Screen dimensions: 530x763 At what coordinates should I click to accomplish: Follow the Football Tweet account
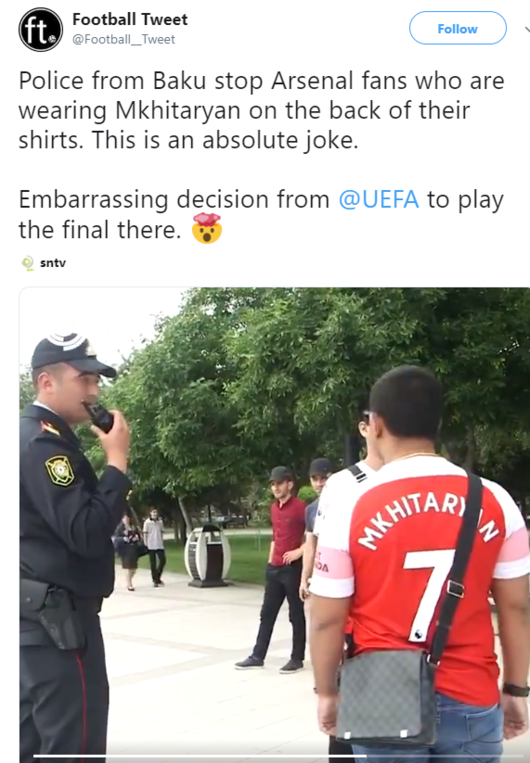pos(457,29)
